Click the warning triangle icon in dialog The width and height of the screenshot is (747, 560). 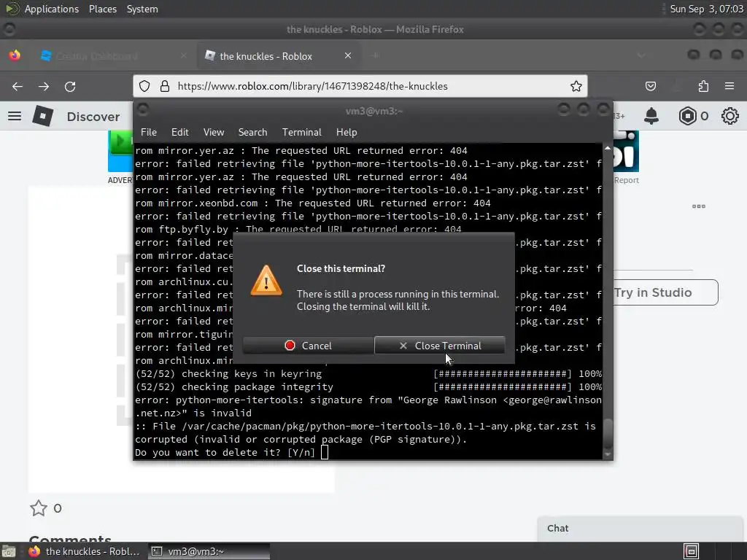266,281
